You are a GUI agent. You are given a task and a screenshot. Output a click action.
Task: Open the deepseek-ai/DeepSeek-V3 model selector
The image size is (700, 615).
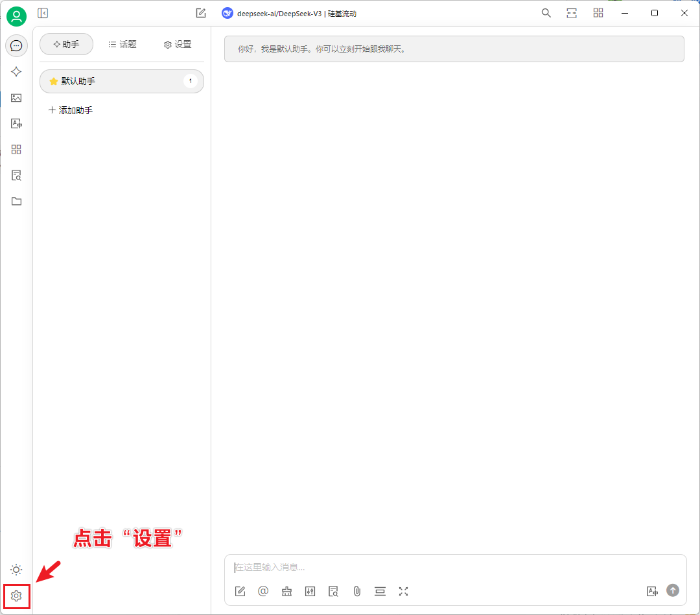(x=289, y=14)
